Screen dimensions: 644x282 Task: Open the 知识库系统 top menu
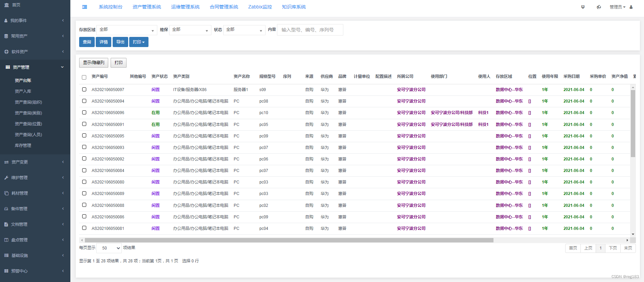coord(294,7)
